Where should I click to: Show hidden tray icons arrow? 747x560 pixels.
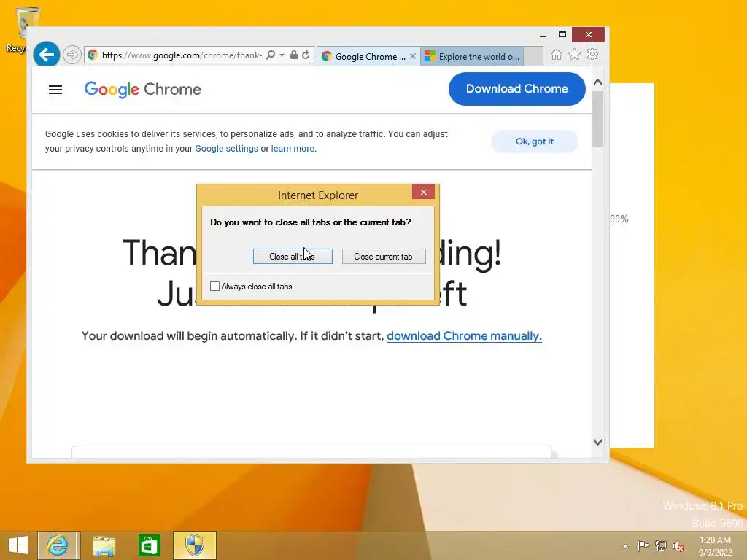[x=625, y=546]
